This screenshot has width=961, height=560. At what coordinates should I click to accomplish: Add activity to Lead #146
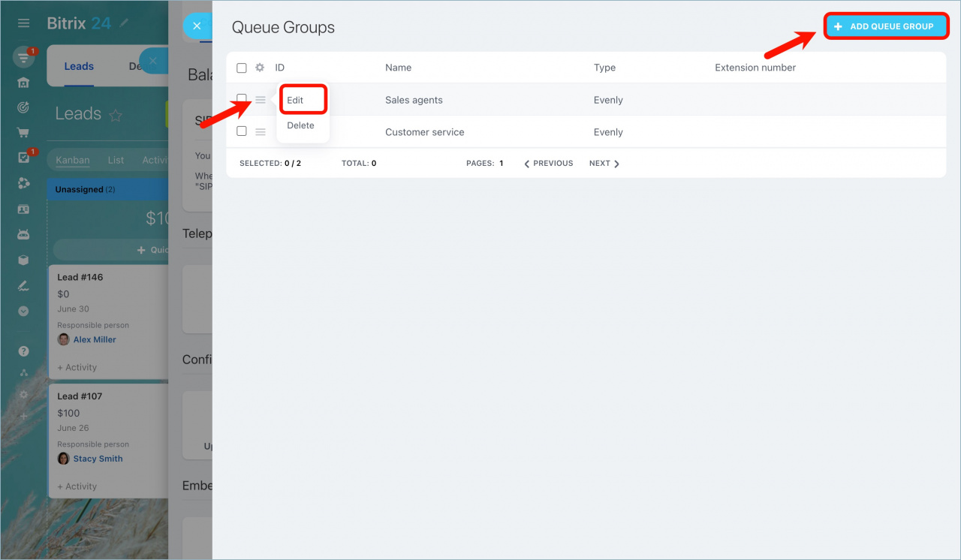coord(77,367)
